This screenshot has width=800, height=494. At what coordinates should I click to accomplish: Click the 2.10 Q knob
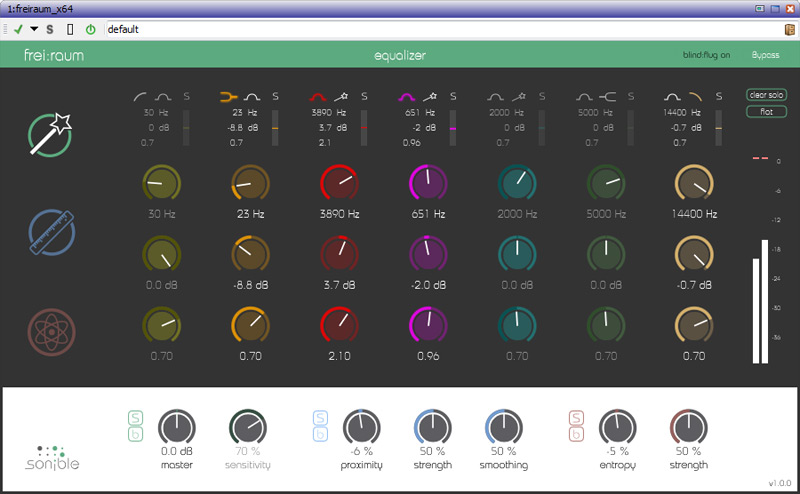click(339, 325)
